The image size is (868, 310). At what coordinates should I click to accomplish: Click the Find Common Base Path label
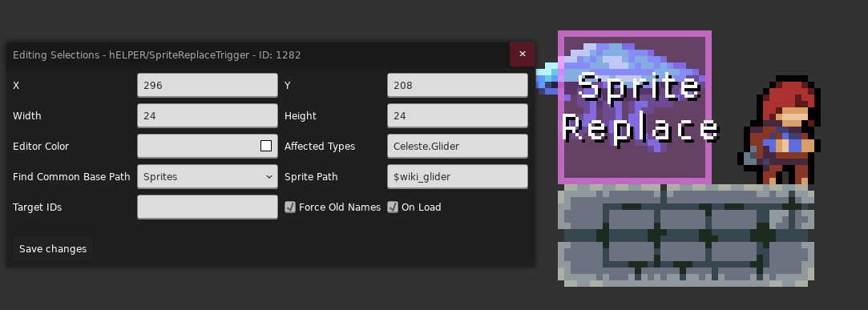pos(71,176)
